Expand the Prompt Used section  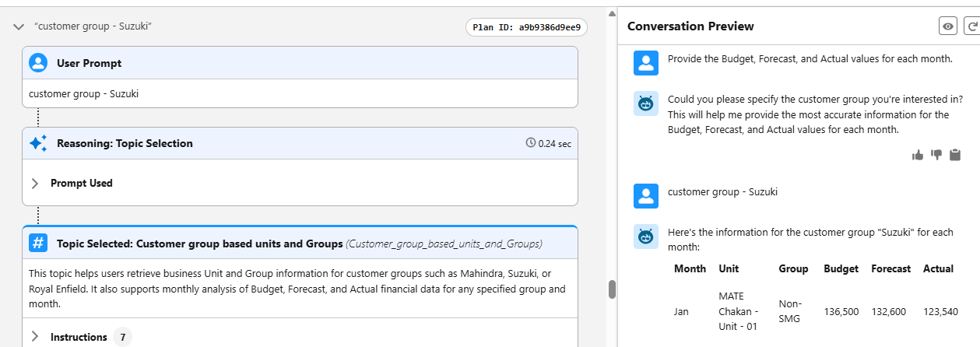(x=35, y=184)
